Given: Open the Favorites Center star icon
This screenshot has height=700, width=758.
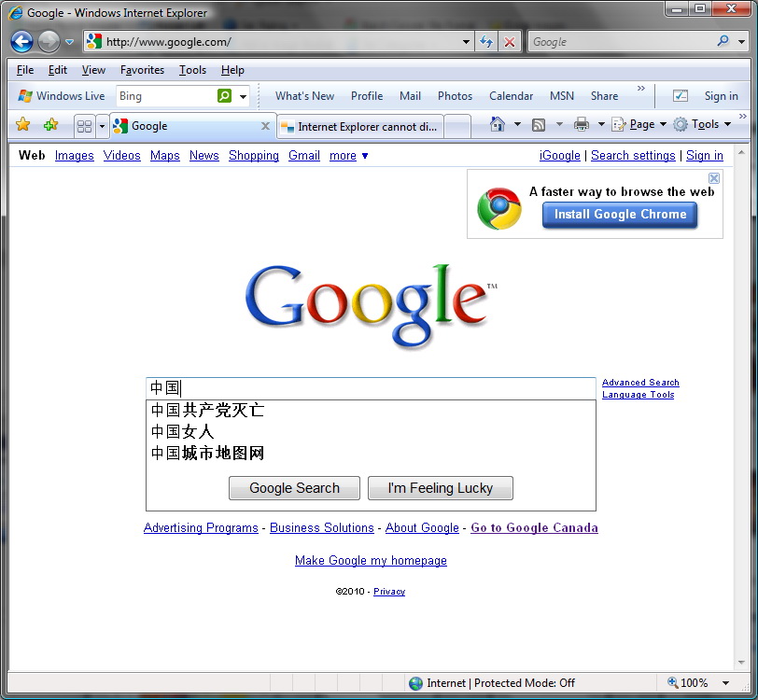Looking at the screenshot, I should tap(22, 125).
